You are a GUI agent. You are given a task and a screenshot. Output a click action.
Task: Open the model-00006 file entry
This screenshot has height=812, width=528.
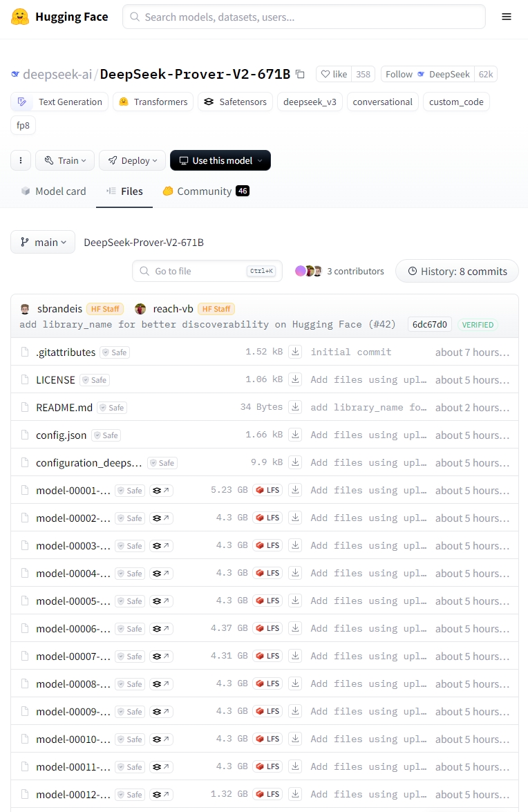click(x=73, y=629)
